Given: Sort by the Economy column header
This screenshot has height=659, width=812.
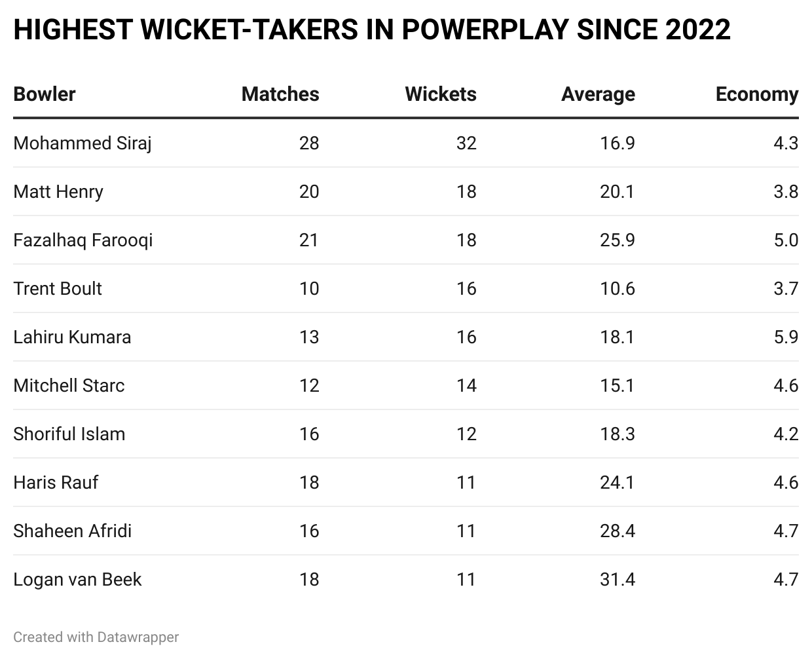Looking at the screenshot, I should point(757,94).
